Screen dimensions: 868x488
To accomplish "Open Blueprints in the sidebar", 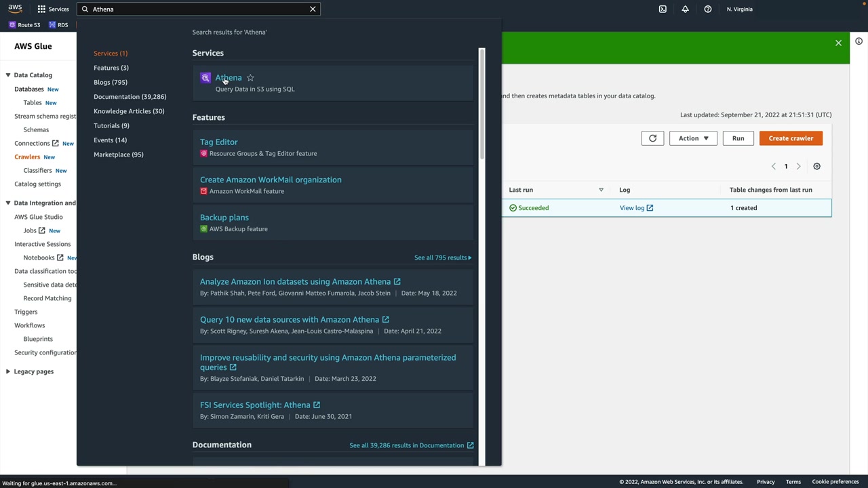I will pyautogui.click(x=38, y=339).
